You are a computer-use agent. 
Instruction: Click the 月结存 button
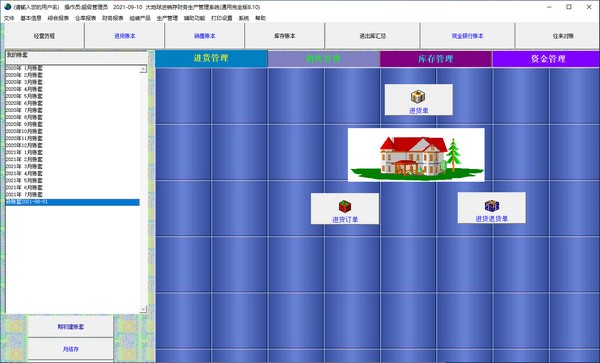pos(70,349)
